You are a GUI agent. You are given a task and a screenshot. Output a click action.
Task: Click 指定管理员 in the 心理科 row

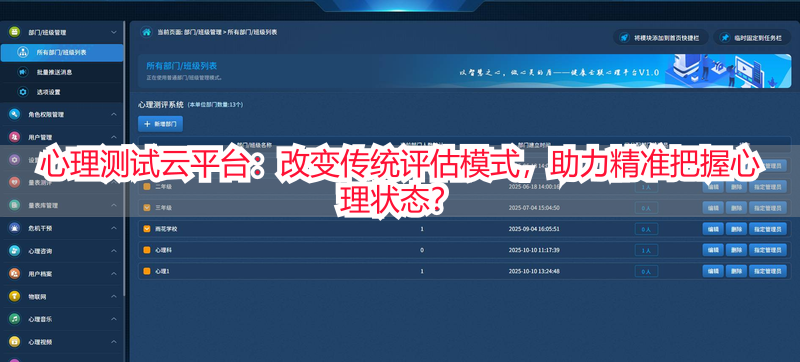[x=768, y=250]
